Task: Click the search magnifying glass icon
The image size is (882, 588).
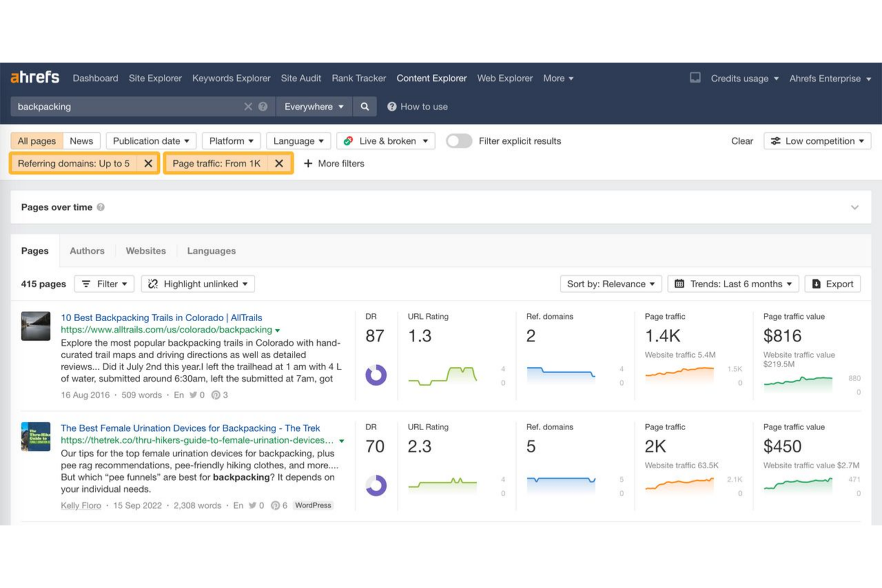Action: click(365, 106)
